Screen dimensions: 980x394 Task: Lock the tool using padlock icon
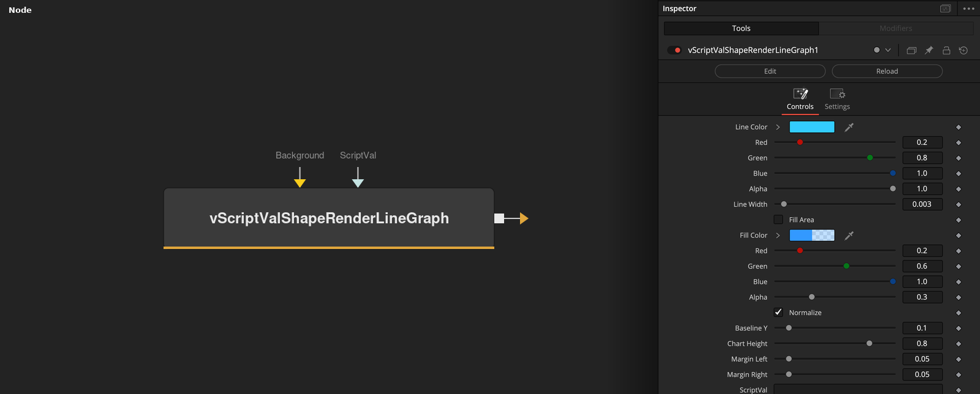(946, 50)
